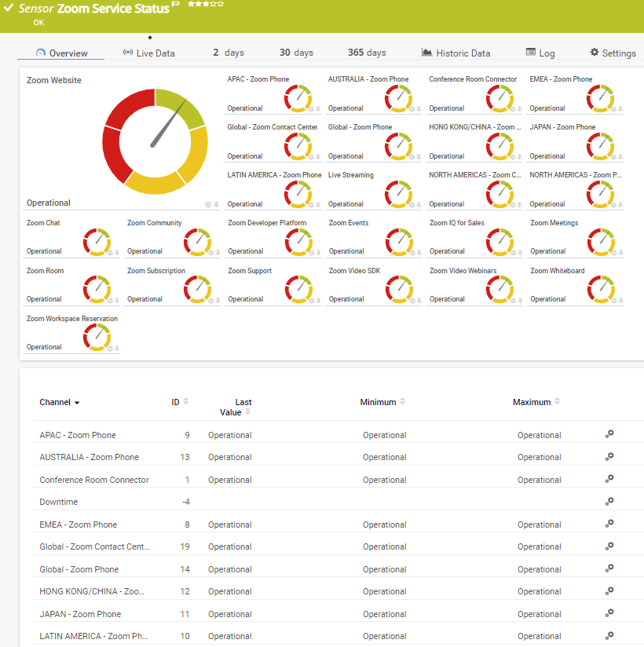The image size is (644, 647).
Task: Click gear icon under the large Zoom Website gauge
Action: pyautogui.click(x=208, y=204)
